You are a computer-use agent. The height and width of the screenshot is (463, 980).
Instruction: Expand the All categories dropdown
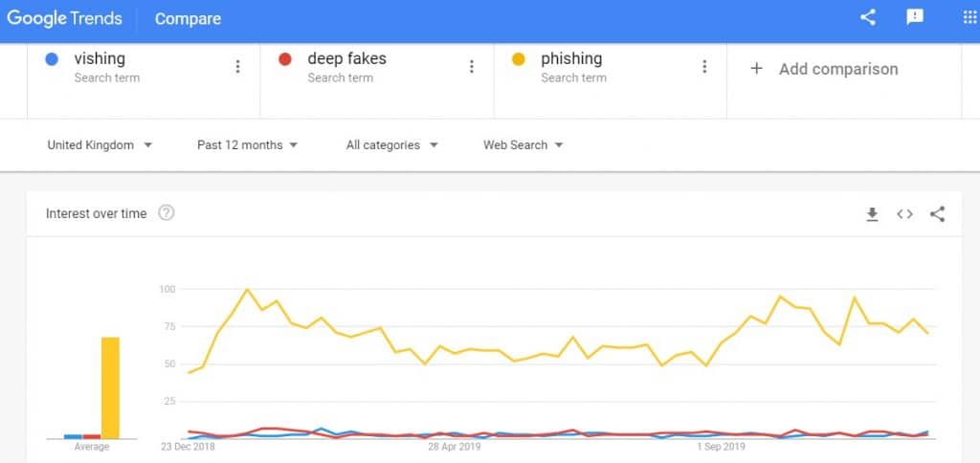click(392, 145)
